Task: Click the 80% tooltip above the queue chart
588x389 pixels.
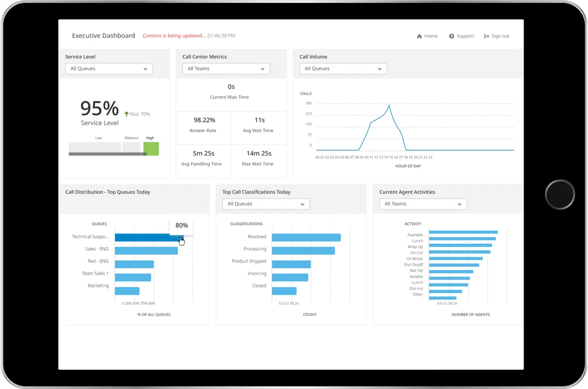Action: 181,225
